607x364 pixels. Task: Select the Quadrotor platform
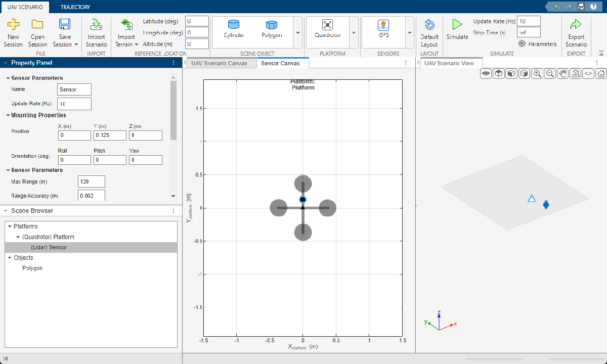coord(328,28)
